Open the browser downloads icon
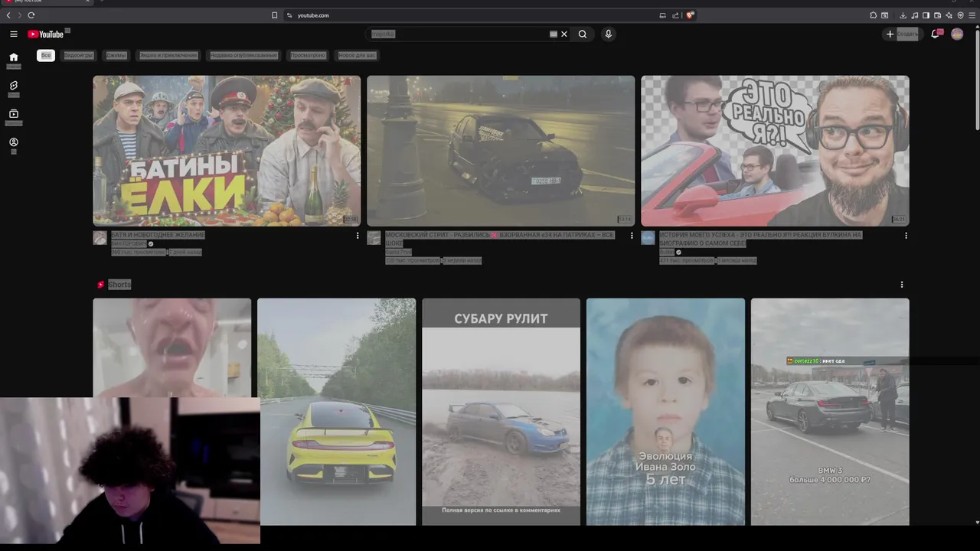 [x=903, y=15]
